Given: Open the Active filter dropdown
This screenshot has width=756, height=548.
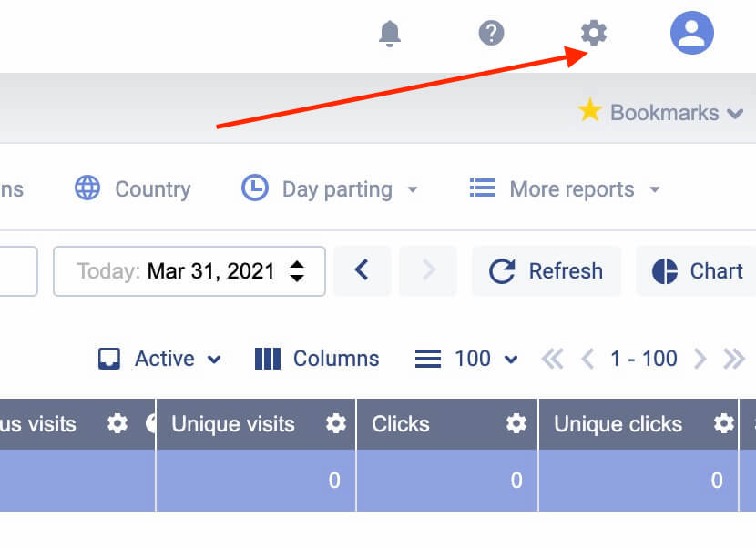Looking at the screenshot, I should pyautogui.click(x=160, y=359).
